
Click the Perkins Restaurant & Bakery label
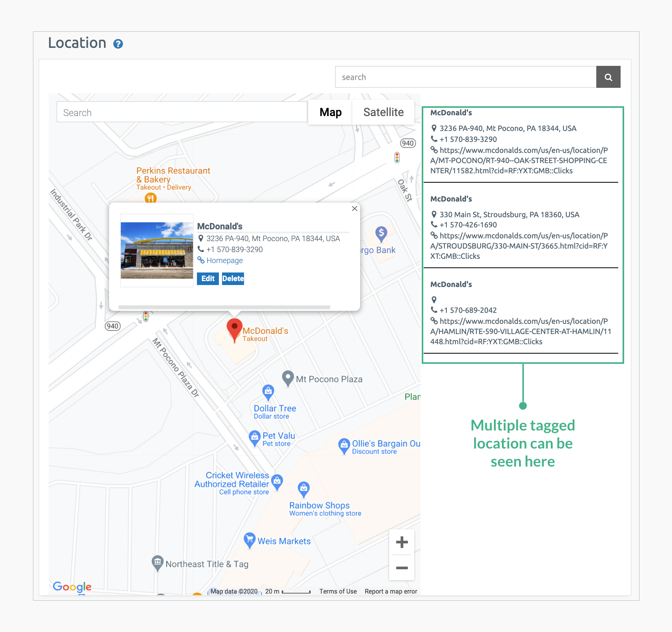[173, 175]
